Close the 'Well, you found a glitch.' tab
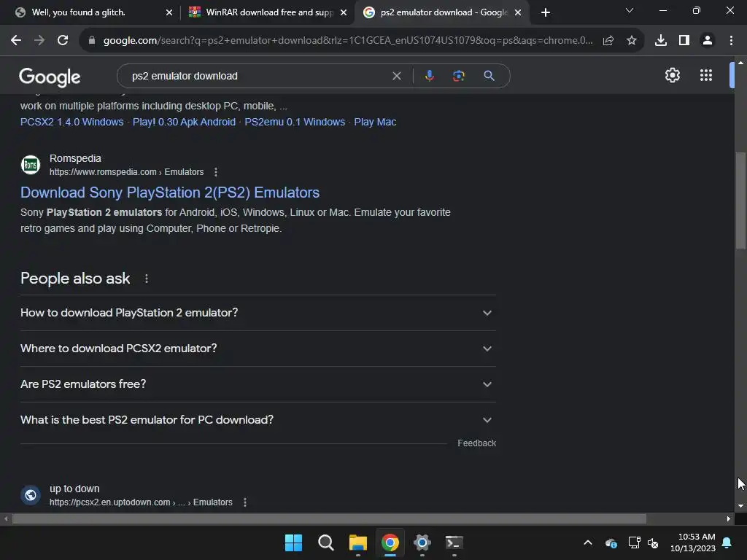The width and height of the screenshot is (747, 560). click(169, 12)
